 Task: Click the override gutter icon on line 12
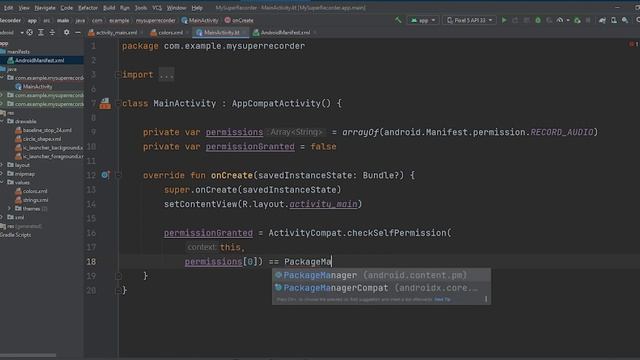click(x=105, y=175)
